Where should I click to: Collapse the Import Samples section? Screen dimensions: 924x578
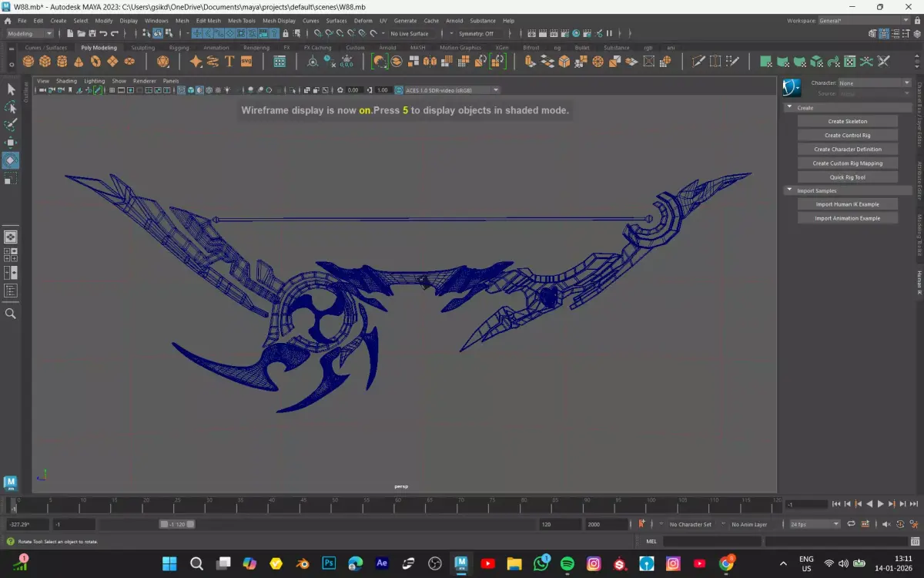tap(789, 190)
